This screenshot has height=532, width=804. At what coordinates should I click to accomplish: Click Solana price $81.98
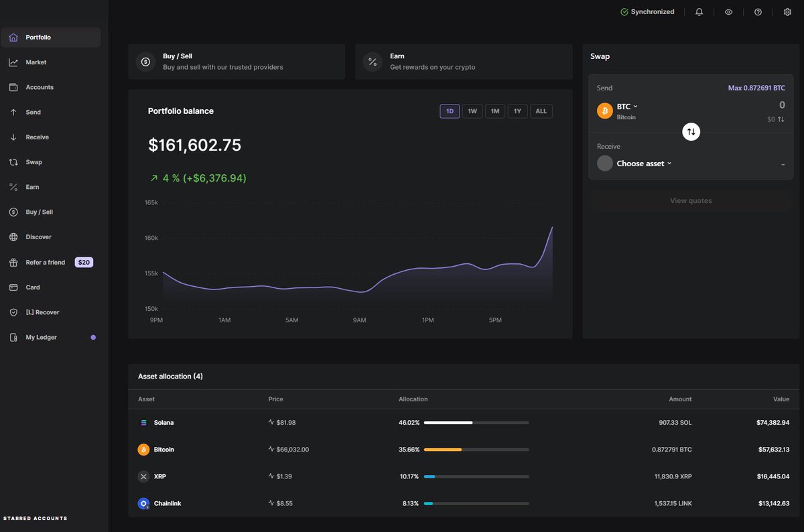click(x=286, y=423)
